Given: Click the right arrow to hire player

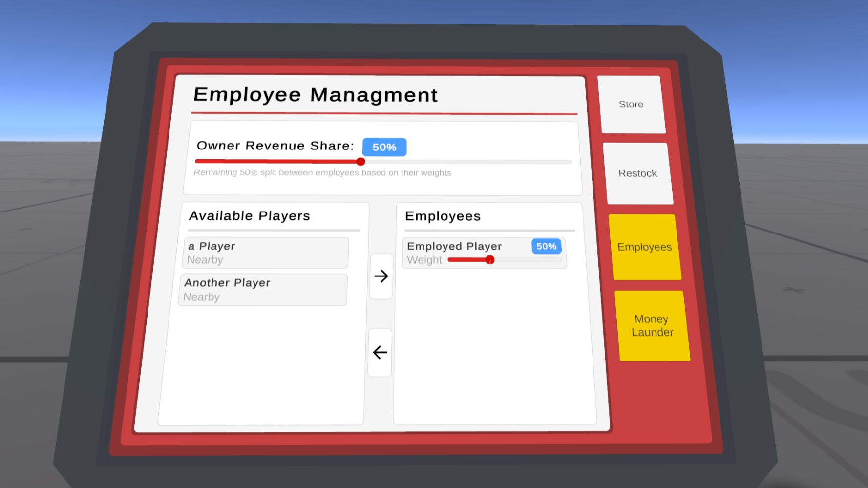Looking at the screenshot, I should [381, 276].
